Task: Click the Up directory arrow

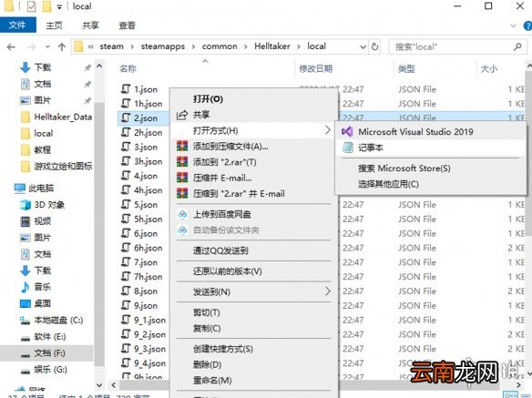Action: coord(62,46)
